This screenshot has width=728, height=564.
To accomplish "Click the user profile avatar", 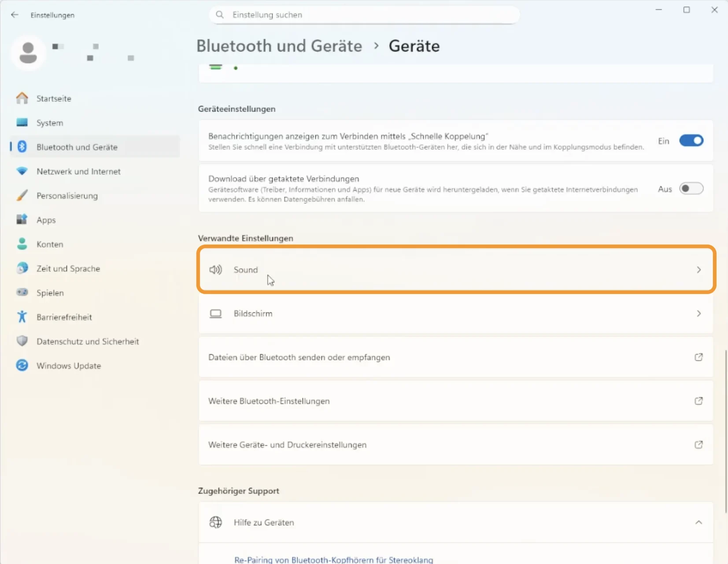I will click(x=28, y=52).
